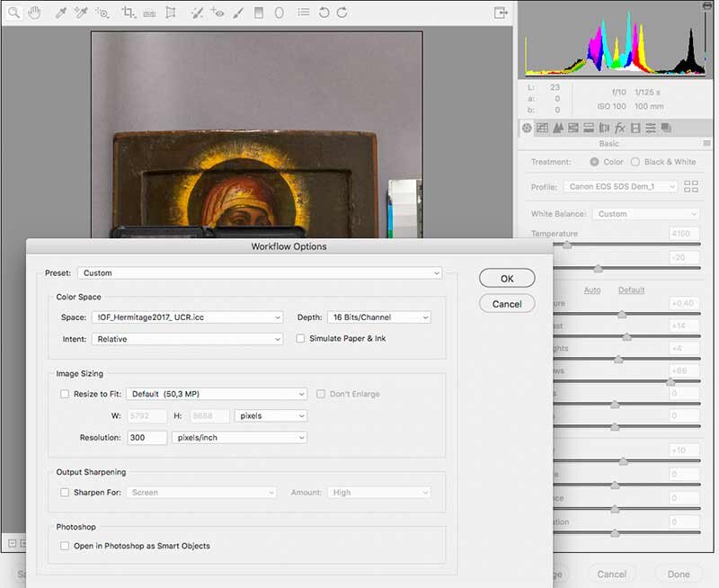This screenshot has width=719, height=588.
Task: Click the Resolution input field
Action: pos(146,438)
